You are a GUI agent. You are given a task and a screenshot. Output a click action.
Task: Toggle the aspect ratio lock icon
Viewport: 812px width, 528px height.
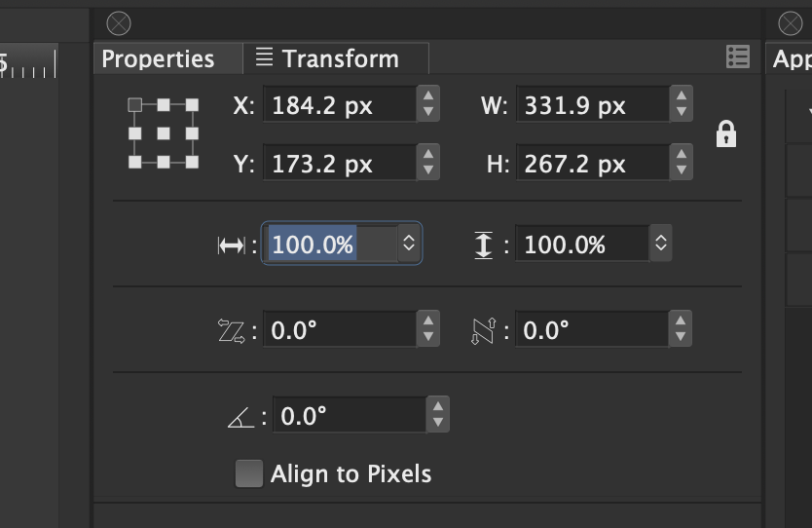725,133
